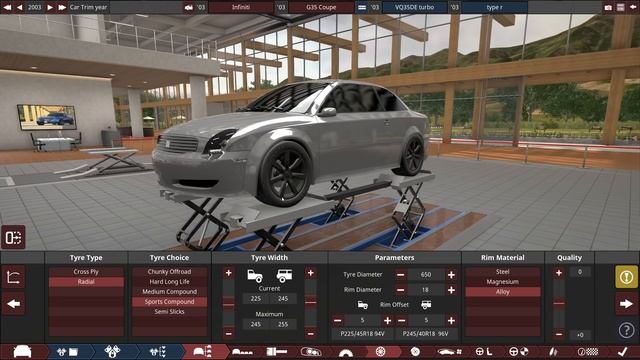Go to the paint brush section icon
Image resolution: width=640 pixels, height=360 pixels.
[x=277, y=351]
